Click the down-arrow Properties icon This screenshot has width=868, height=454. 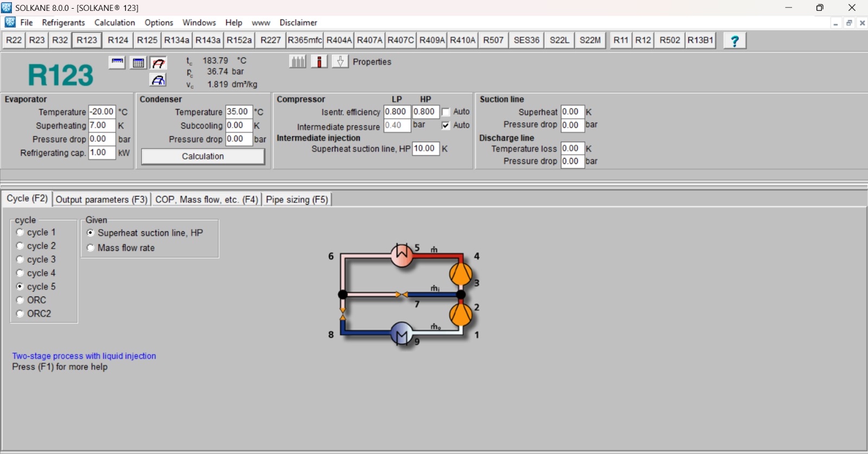340,61
